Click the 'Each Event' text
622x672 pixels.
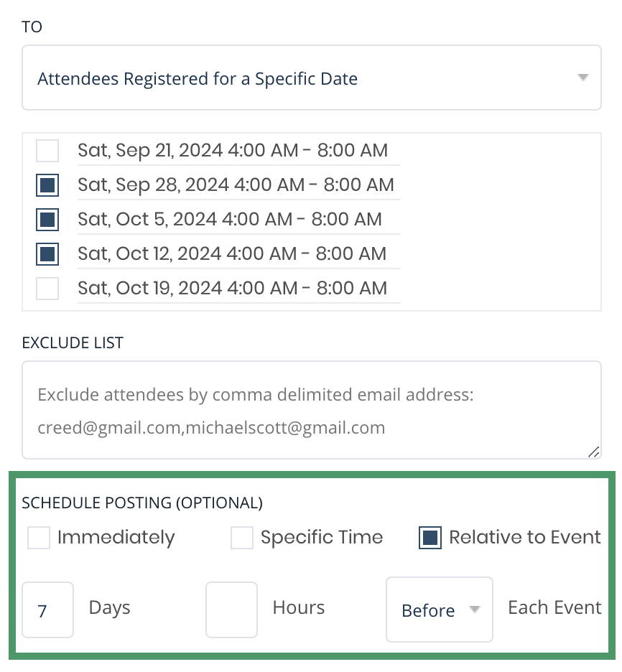tap(554, 607)
